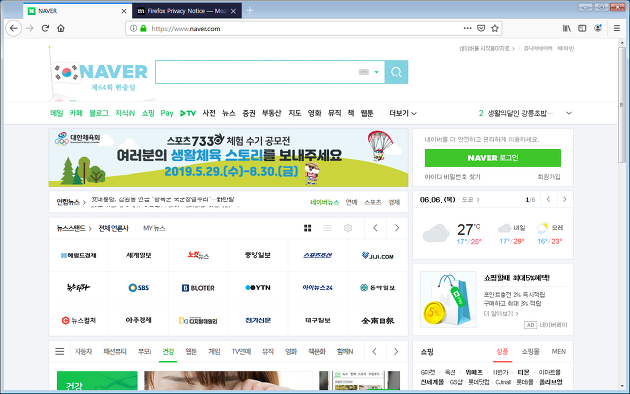The width and height of the screenshot is (630, 394).
Task: Open 회원가입 sign-up link
Action: [x=549, y=177]
